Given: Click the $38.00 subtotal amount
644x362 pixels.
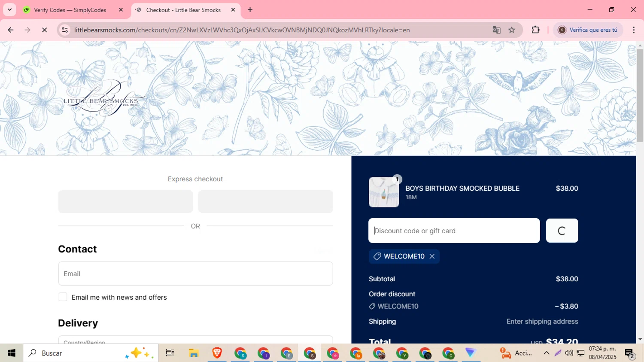Looking at the screenshot, I should click(x=567, y=279).
